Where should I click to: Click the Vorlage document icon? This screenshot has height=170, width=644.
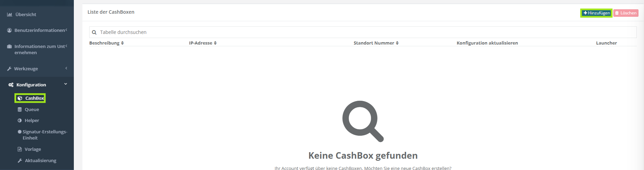click(20, 149)
